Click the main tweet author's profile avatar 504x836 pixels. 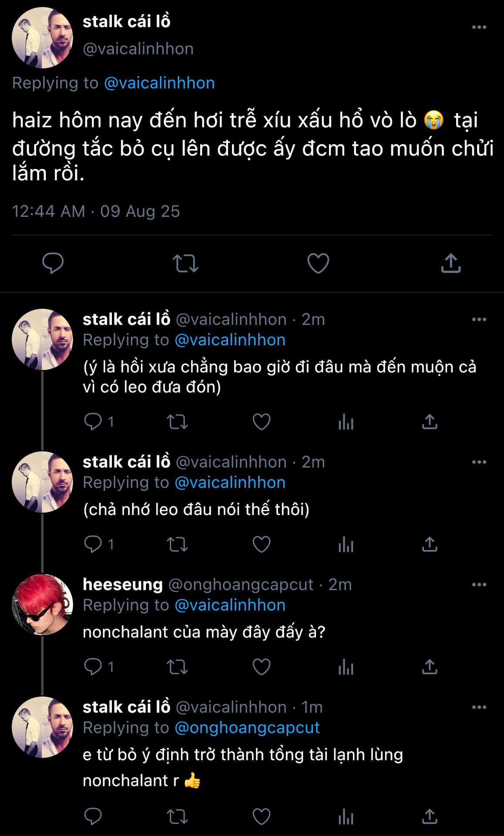point(42,38)
